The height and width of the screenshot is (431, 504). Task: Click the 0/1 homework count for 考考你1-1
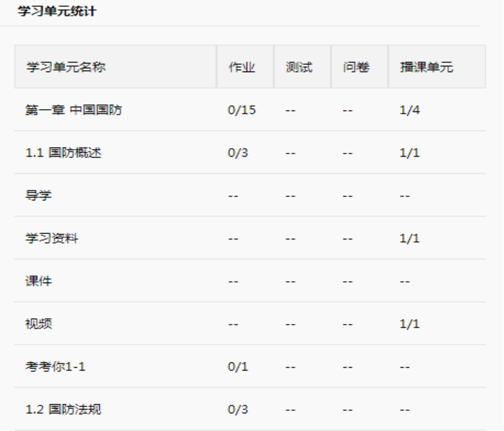(238, 366)
